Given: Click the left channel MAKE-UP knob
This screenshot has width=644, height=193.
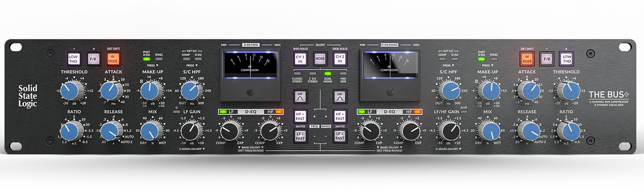Looking at the screenshot, I should (x=152, y=91).
